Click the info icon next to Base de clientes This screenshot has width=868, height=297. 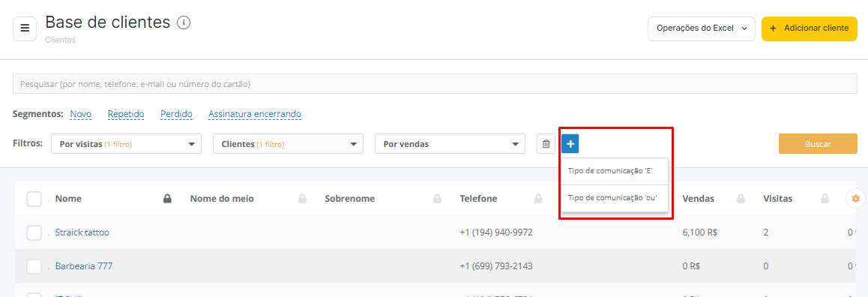(183, 22)
